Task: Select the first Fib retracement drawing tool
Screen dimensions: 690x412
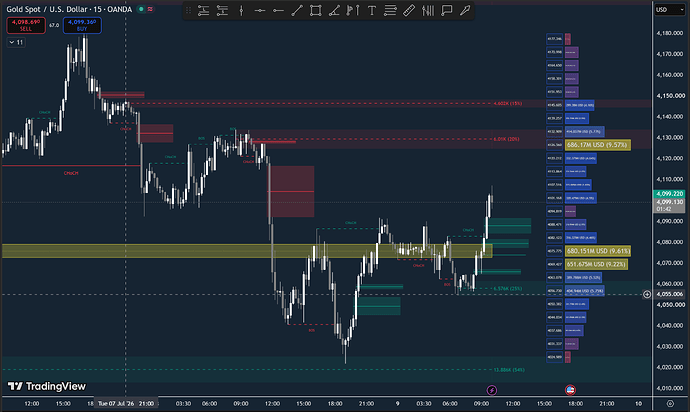Action: click(x=203, y=11)
